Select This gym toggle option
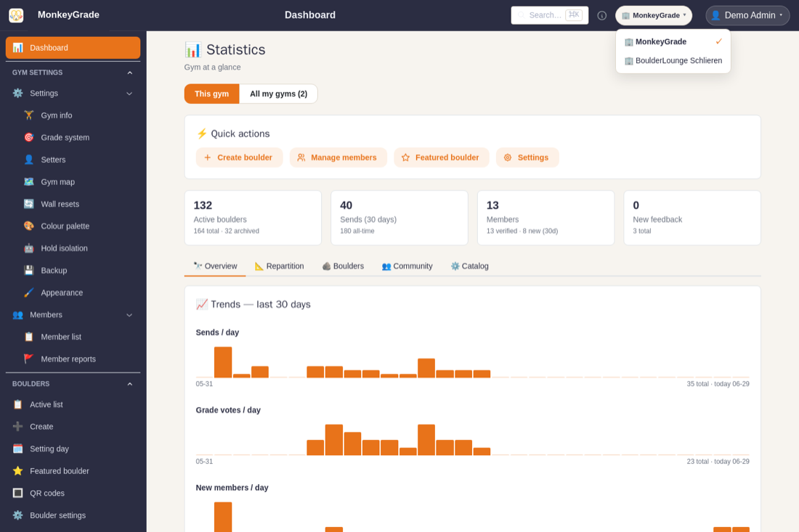Viewport: 799px width, 532px height. pos(211,94)
